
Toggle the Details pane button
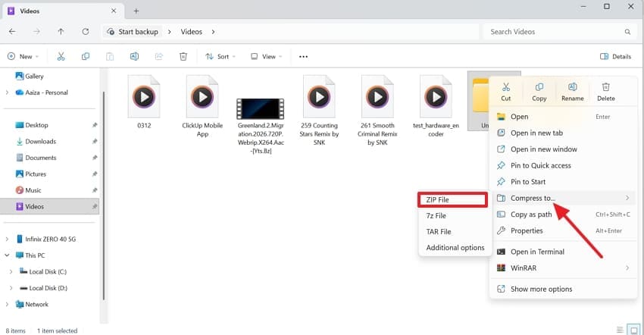pos(615,57)
